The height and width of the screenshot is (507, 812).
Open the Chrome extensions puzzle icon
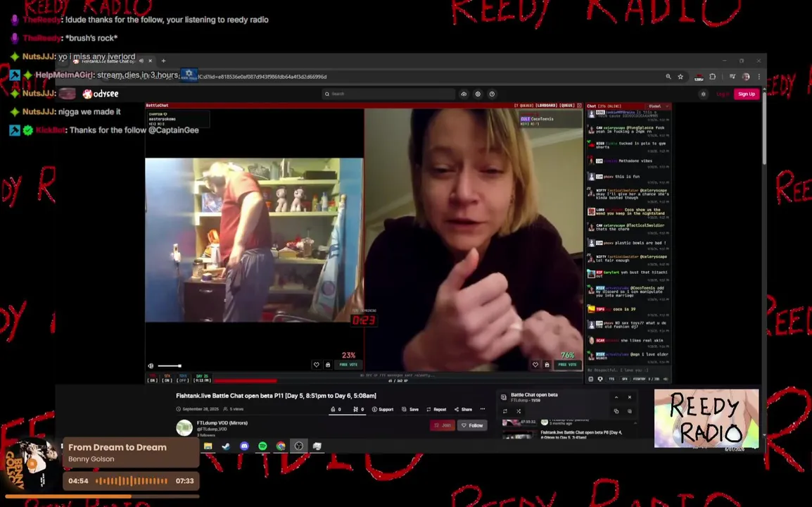(713, 77)
